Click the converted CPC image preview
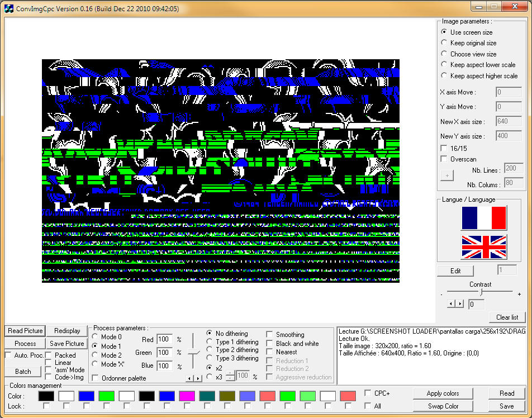This screenshot has width=532, height=418. (221, 170)
